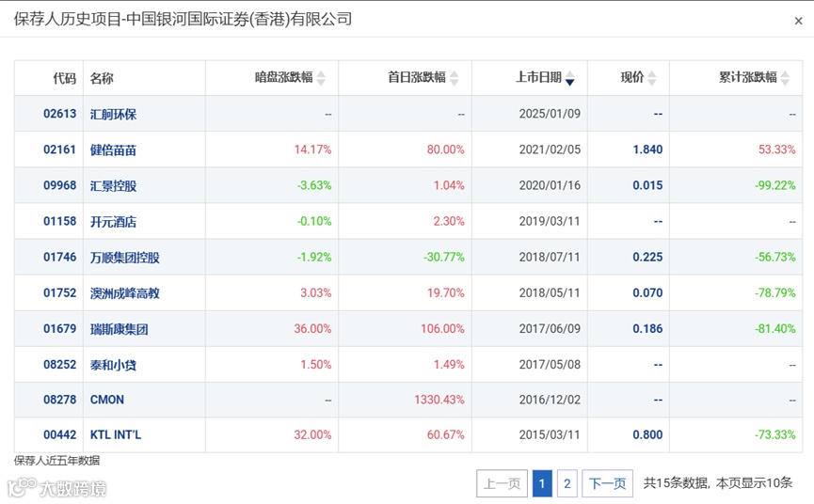Open stock 健倍苗苗
The width and height of the screenshot is (814, 504).
point(113,150)
